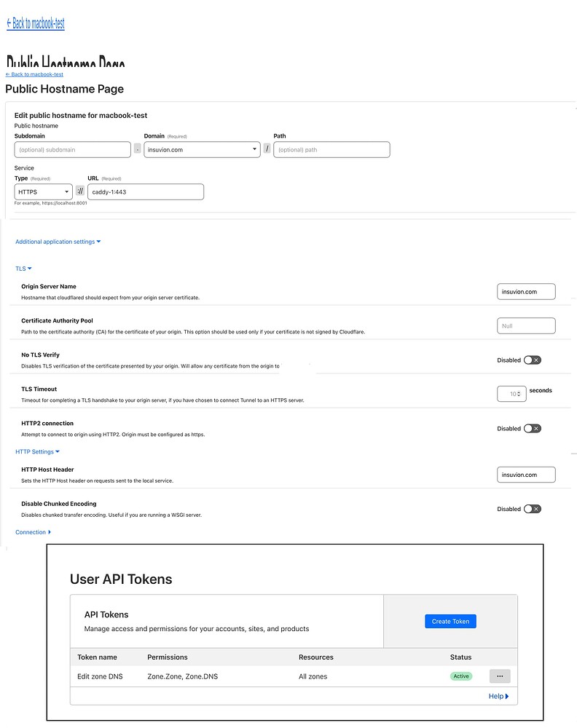Expand the Connection section
577x728 pixels.
[x=33, y=531]
